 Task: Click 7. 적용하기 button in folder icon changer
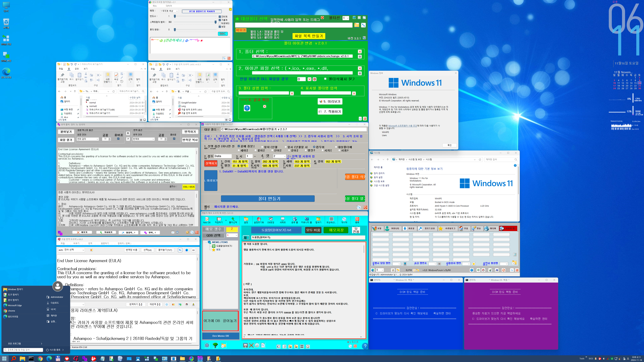330,111
